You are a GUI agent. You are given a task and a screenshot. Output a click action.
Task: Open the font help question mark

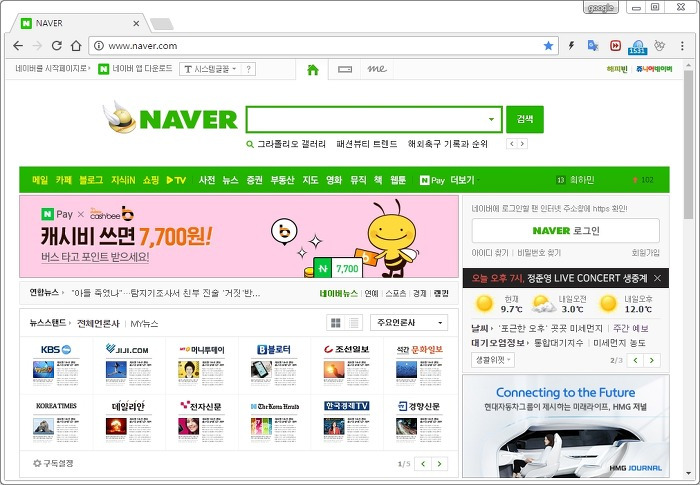[x=249, y=69]
